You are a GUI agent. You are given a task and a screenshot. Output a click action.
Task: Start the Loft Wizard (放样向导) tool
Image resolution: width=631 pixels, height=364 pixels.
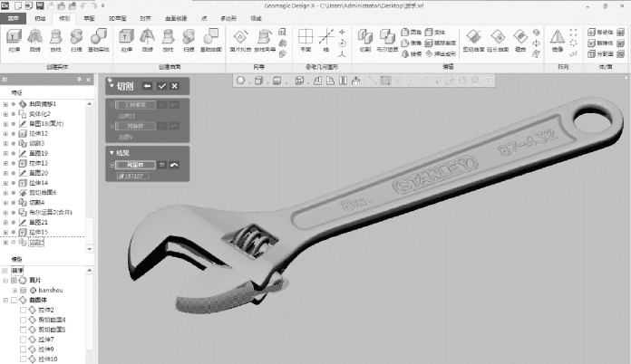(265, 40)
